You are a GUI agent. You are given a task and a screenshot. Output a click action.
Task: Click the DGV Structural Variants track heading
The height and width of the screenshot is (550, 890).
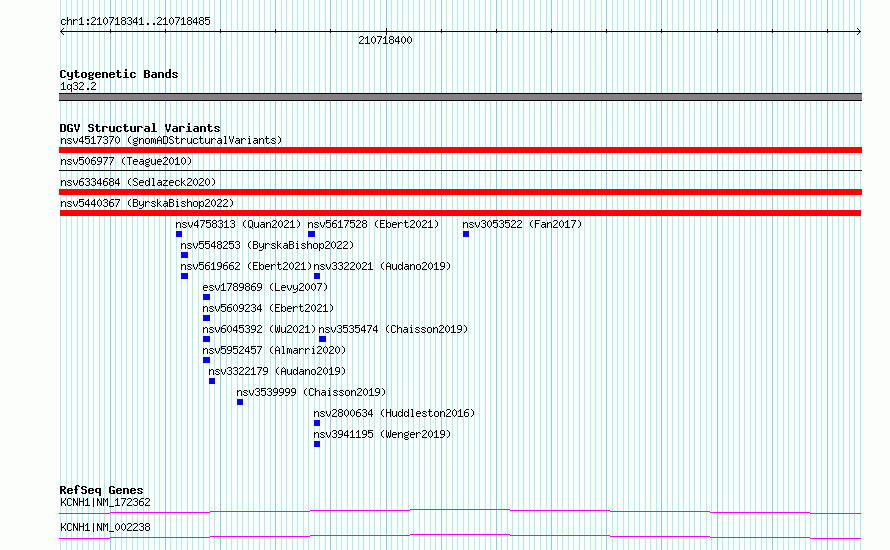(140, 128)
